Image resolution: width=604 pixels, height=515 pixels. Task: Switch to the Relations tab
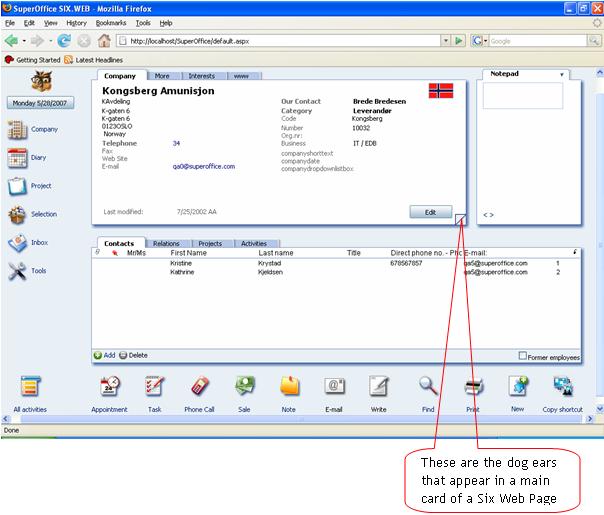[166, 243]
